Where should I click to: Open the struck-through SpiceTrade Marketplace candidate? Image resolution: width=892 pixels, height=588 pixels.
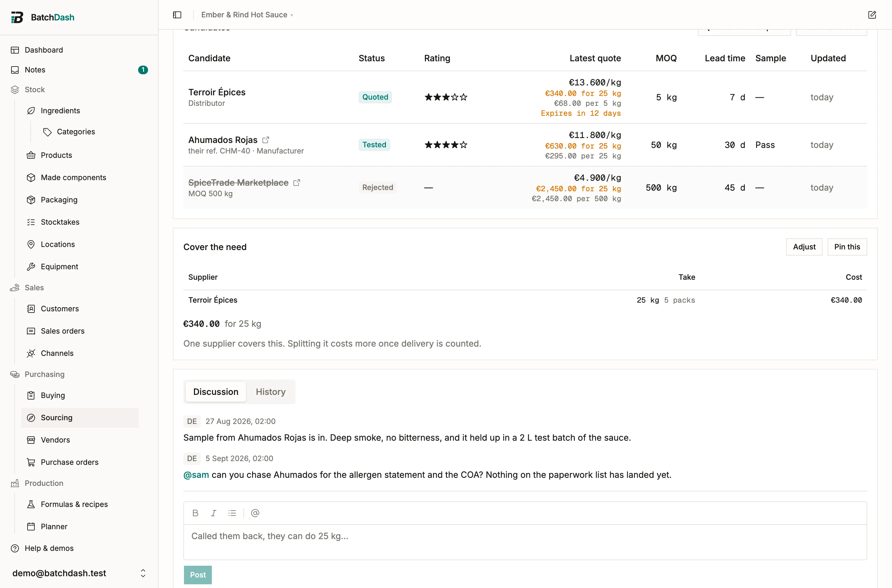(238, 183)
